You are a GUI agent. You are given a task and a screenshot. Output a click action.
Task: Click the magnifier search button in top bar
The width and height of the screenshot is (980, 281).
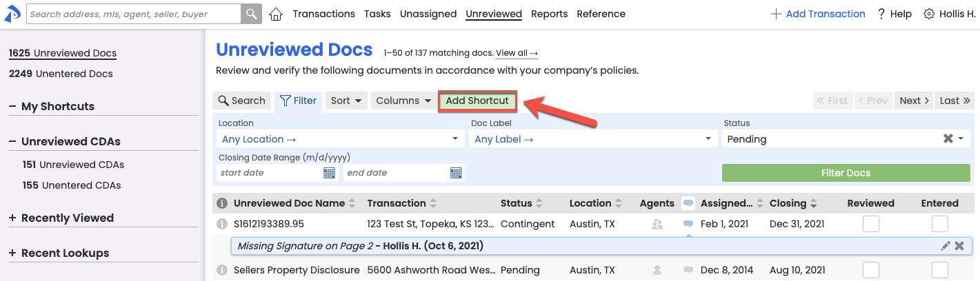(x=251, y=14)
